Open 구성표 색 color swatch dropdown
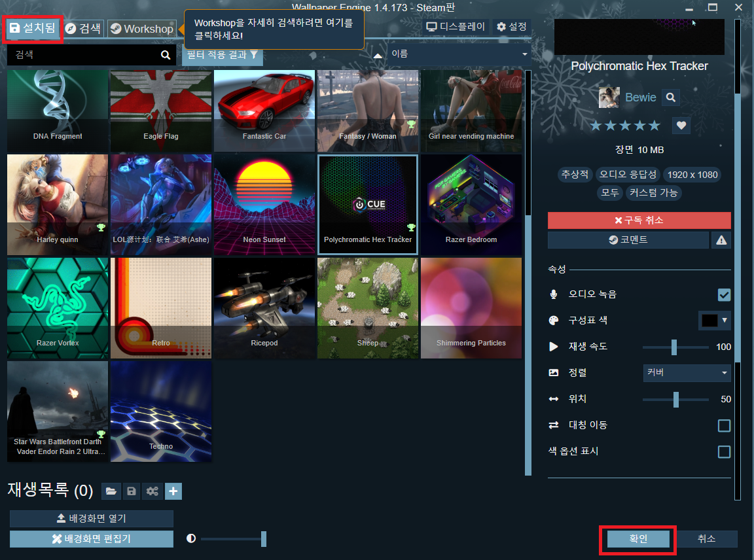 tap(714, 321)
